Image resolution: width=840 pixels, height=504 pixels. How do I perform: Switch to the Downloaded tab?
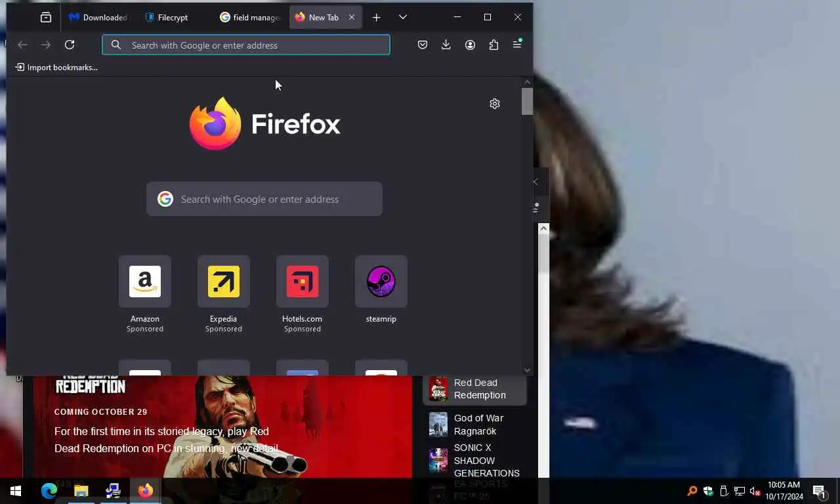point(98,18)
